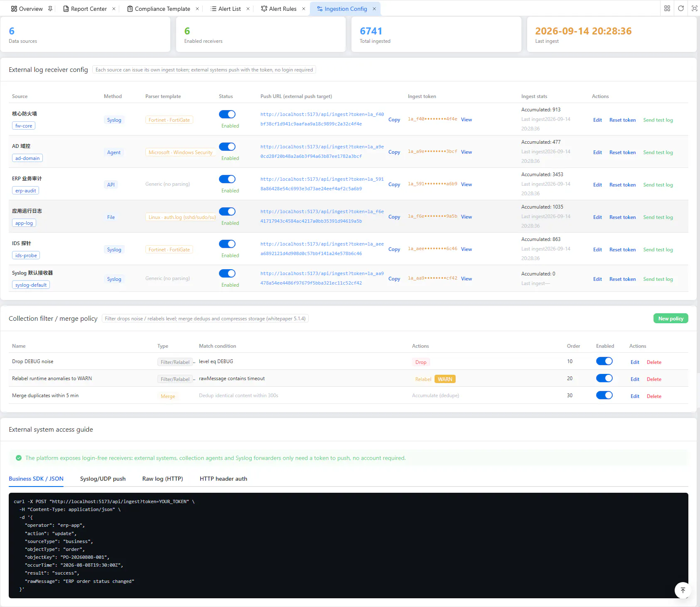Click the 6741 Total ingested card
700x607 pixels.
coord(436,34)
